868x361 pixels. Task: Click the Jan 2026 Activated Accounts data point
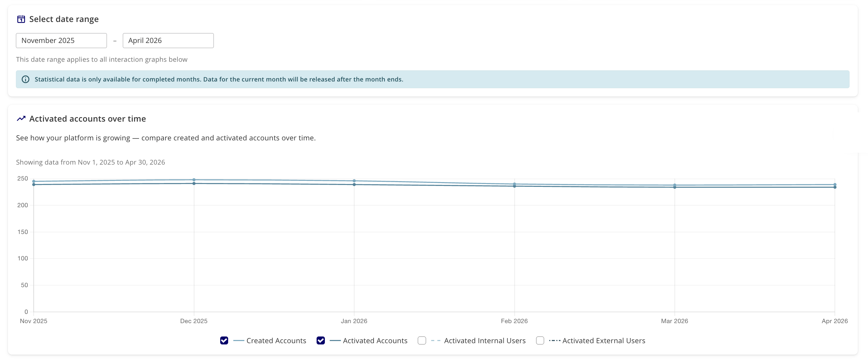click(354, 185)
